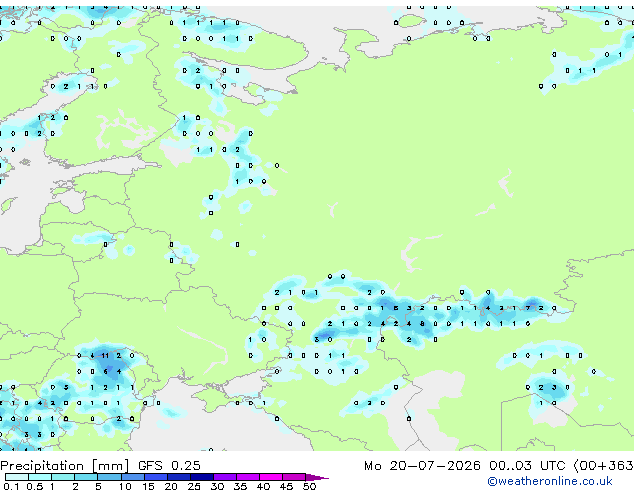Click the legend value label '30'
This screenshot has height=490, width=634.
217,486
